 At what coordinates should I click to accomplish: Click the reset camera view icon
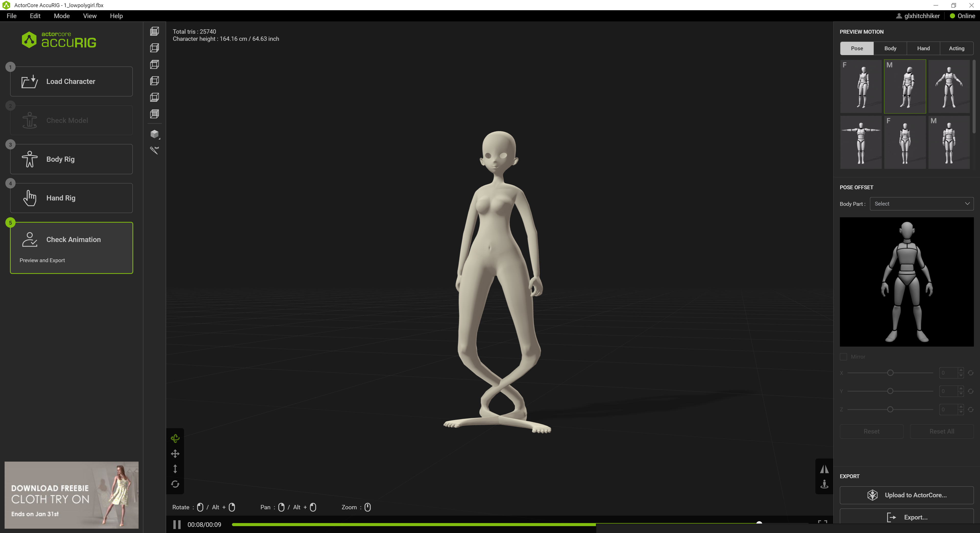tap(175, 484)
